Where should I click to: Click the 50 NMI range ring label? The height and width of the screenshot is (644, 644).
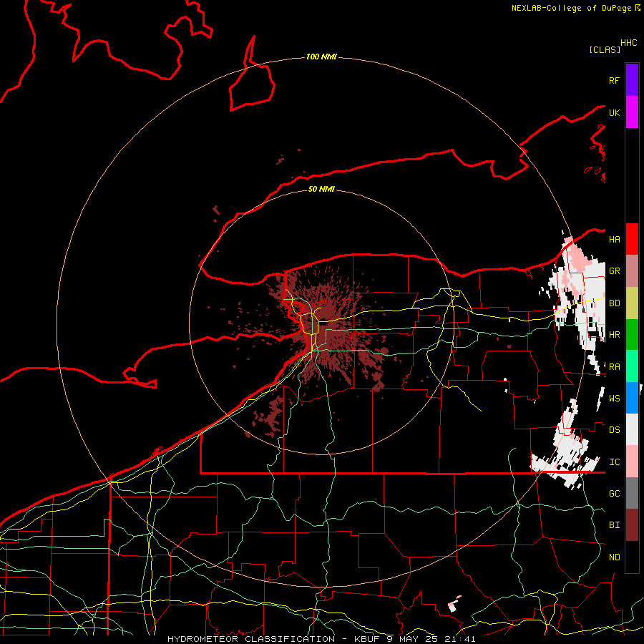[x=321, y=189]
